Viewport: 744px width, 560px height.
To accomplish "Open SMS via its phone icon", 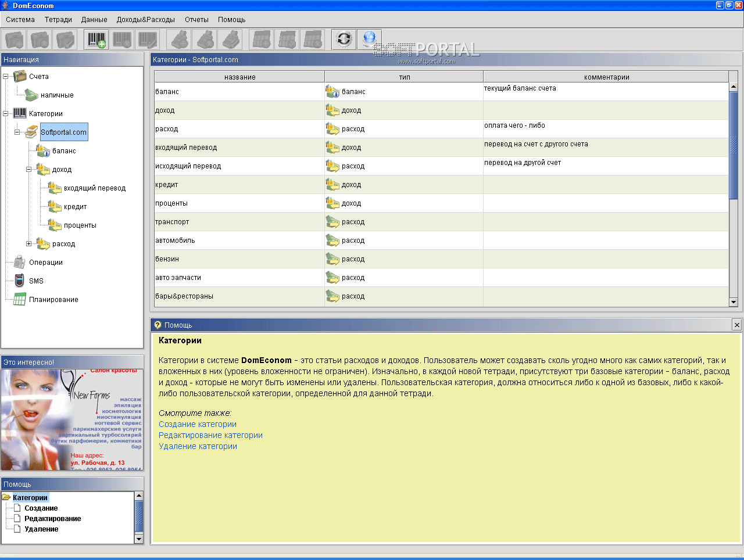I will [20, 281].
